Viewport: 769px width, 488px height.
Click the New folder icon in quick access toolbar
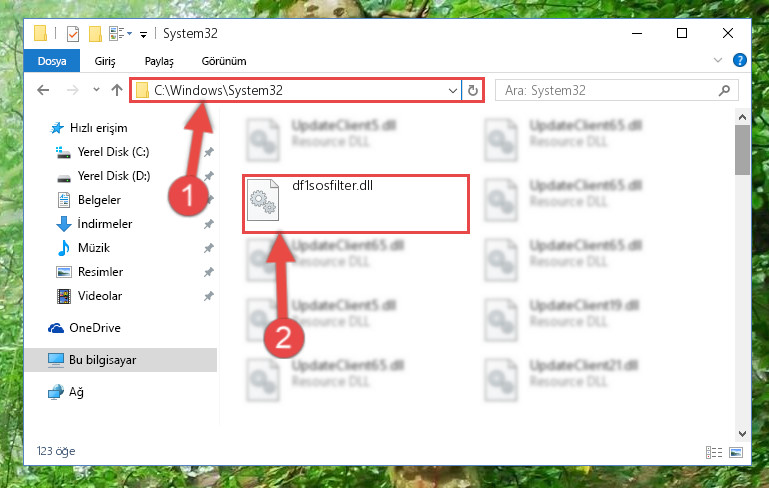pyautogui.click(x=95, y=34)
